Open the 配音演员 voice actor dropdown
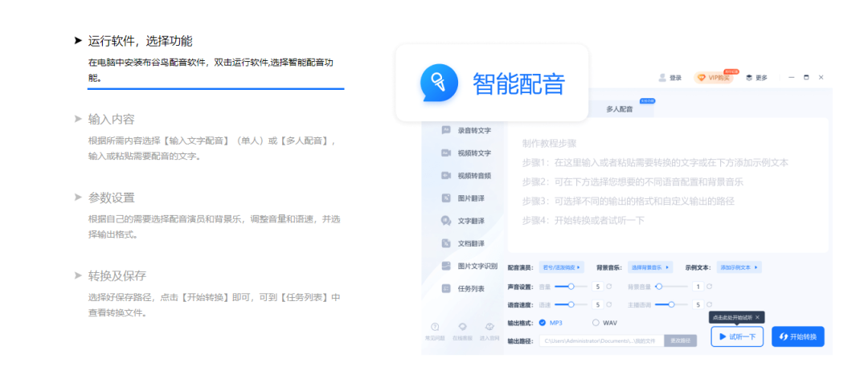 562,267
